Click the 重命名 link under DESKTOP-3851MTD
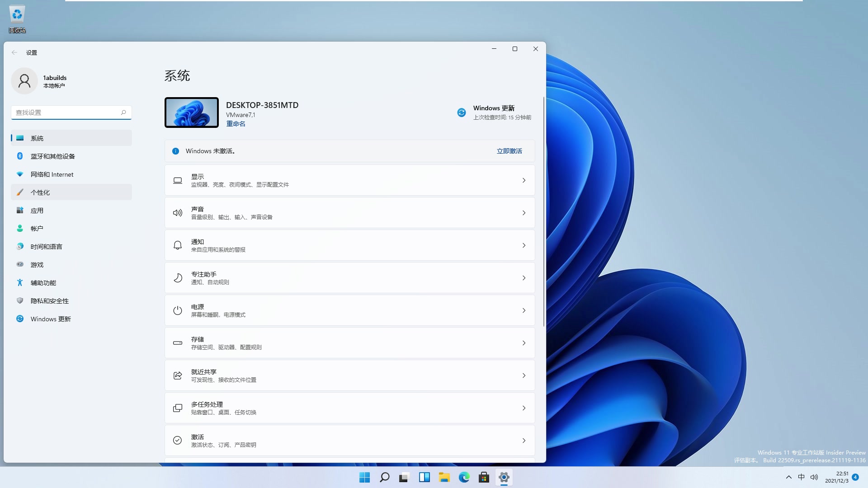 tap(236, 124)
